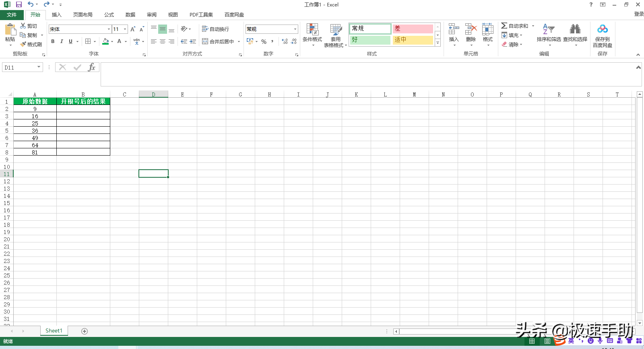Open the Sort and Filter menu
The width and height of the screenshot is (644, 349).
click(x=549, y=35)
